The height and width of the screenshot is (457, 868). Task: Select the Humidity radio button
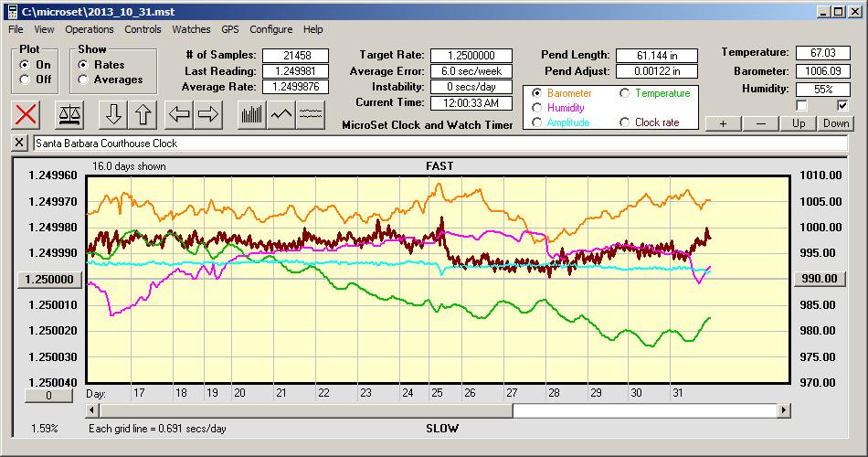coord(536,108)
